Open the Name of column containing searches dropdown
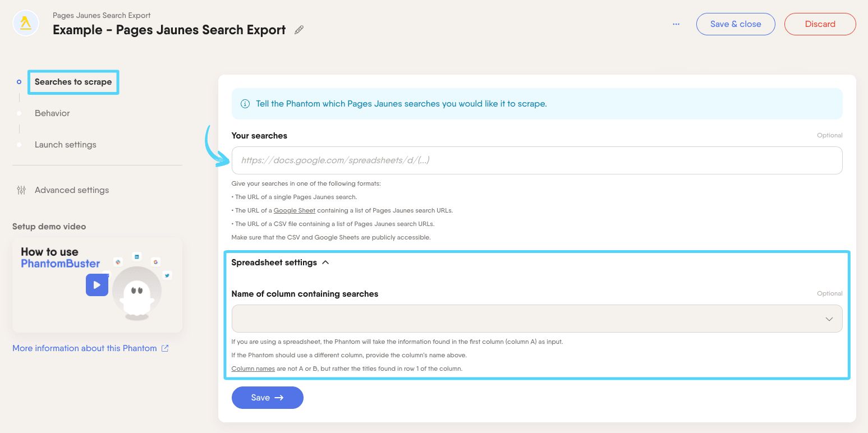The width and height of the screenshot is (868, 433). (x=537, y=319)
